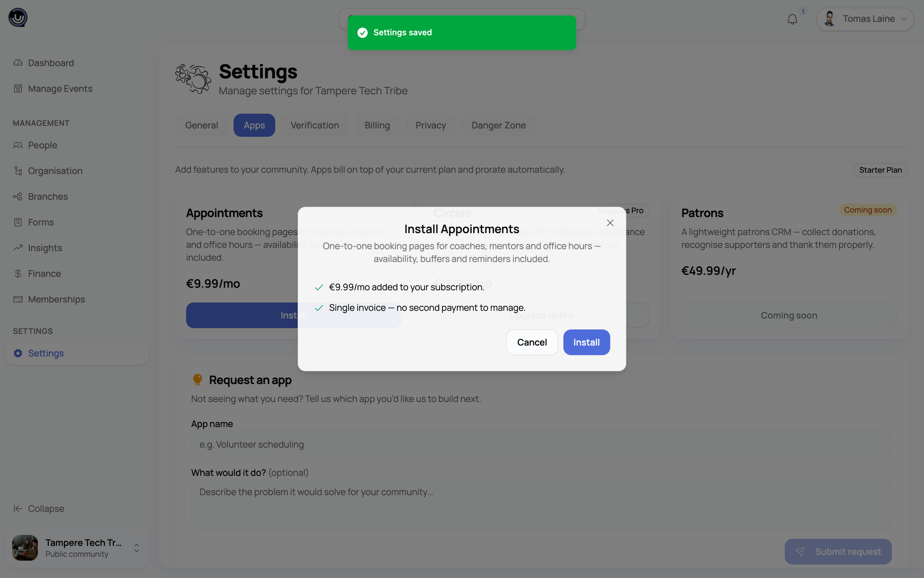924x578 pixels.
Task: Click the Settings saved toast message
Action: pyautogui.click(x=462, y=33)
